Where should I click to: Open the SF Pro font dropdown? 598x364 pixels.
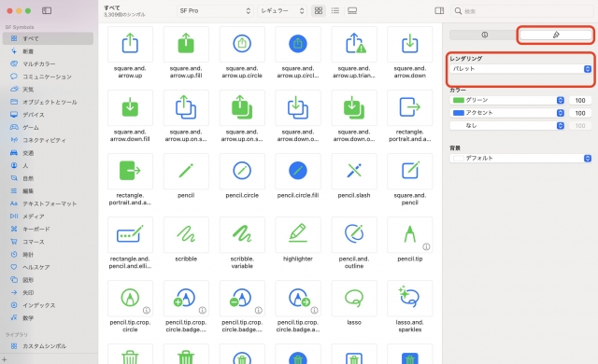coord(215,10)
